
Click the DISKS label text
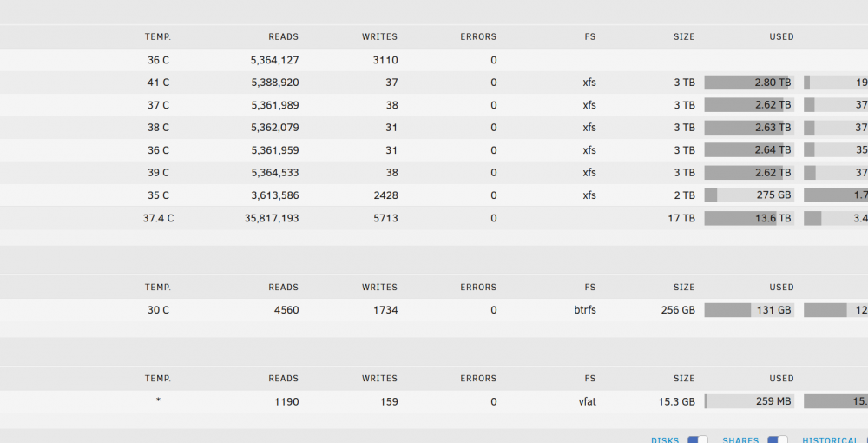coord(665,440)
